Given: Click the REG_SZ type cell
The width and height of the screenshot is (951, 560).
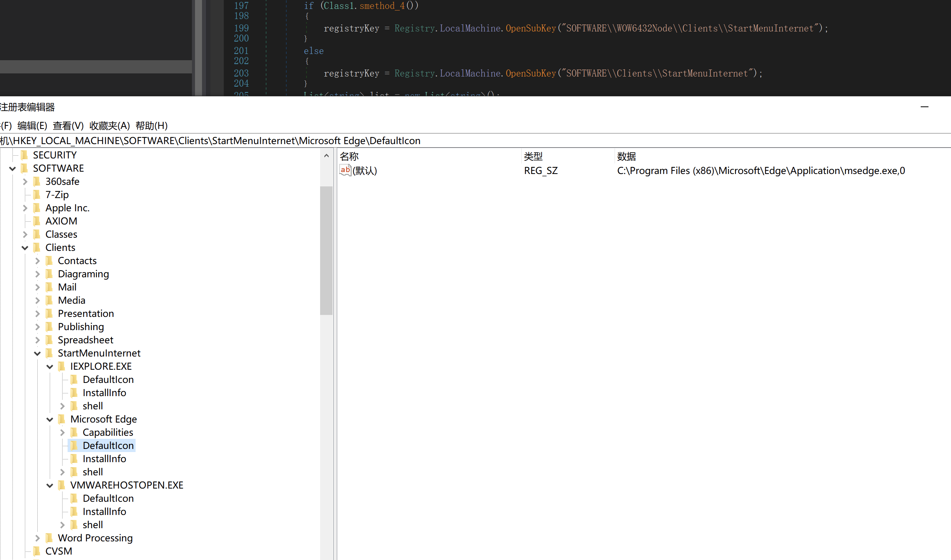Looking at the screenshot, I should tap(541, 170).
